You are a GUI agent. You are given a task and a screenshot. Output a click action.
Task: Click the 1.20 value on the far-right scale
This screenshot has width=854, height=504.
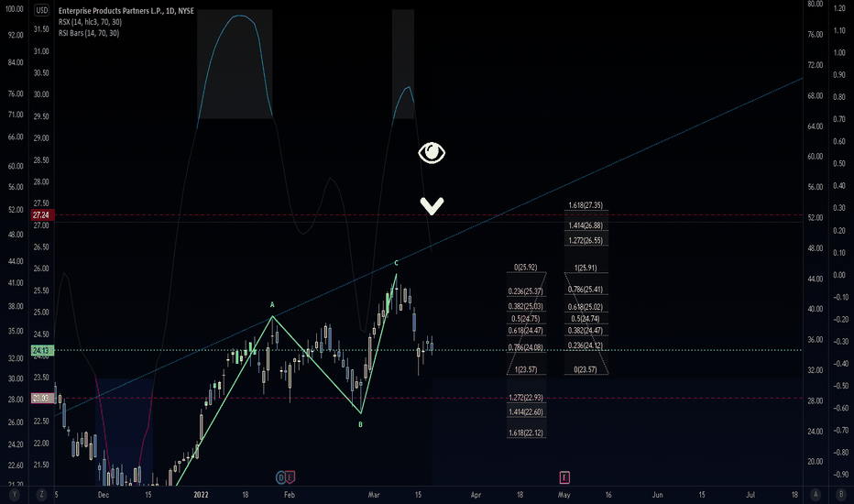(x=839, y=9)
